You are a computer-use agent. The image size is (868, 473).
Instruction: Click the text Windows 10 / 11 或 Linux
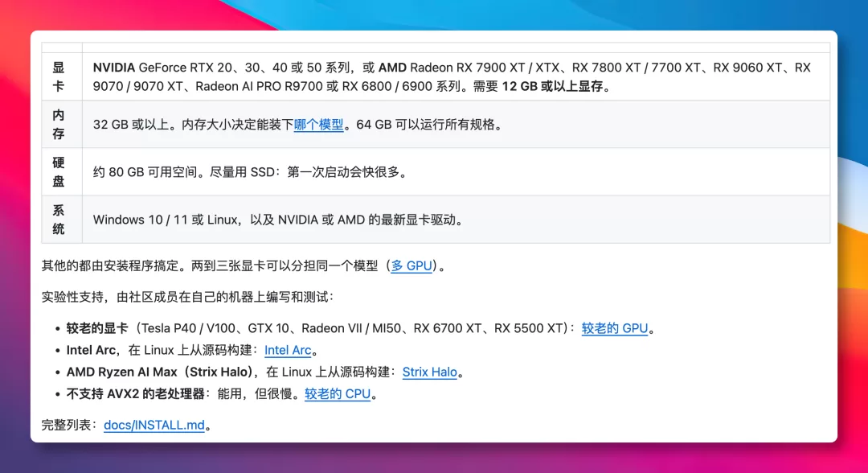pos(165,220)
